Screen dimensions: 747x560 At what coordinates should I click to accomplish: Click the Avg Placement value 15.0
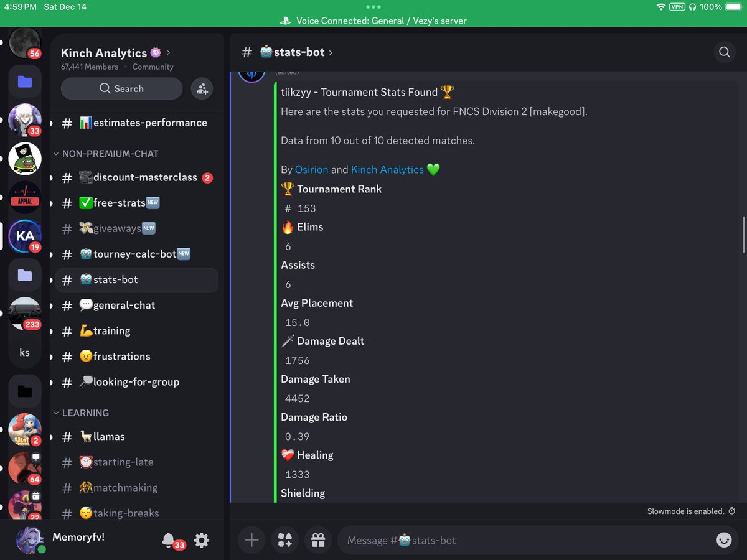297,322
